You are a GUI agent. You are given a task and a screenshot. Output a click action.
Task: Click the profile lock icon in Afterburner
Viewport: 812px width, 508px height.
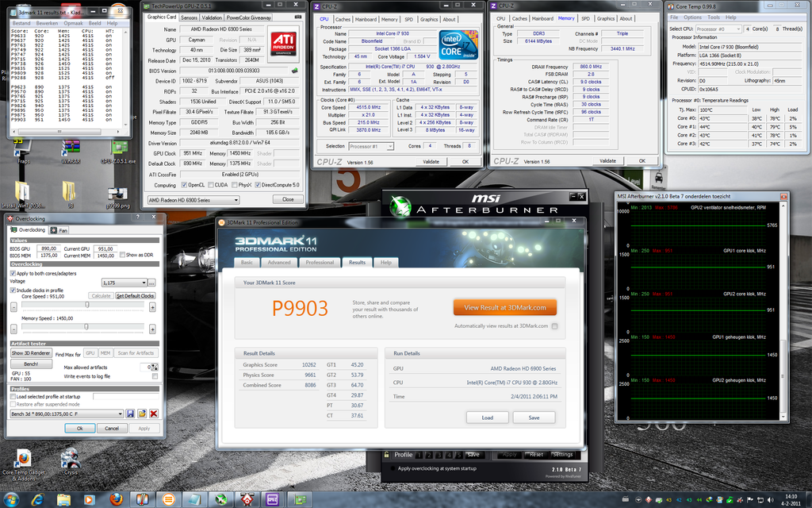(388, 454)
